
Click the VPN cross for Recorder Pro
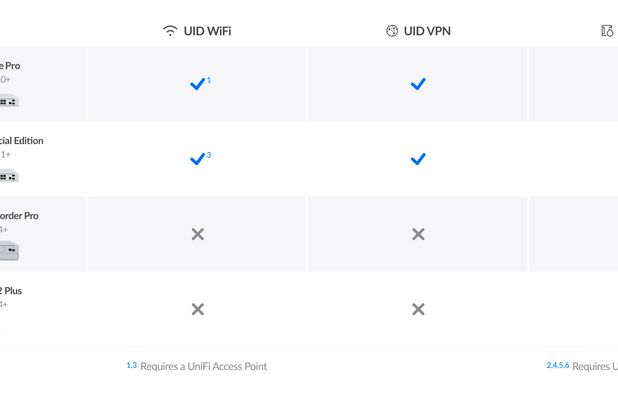point(418,234)
